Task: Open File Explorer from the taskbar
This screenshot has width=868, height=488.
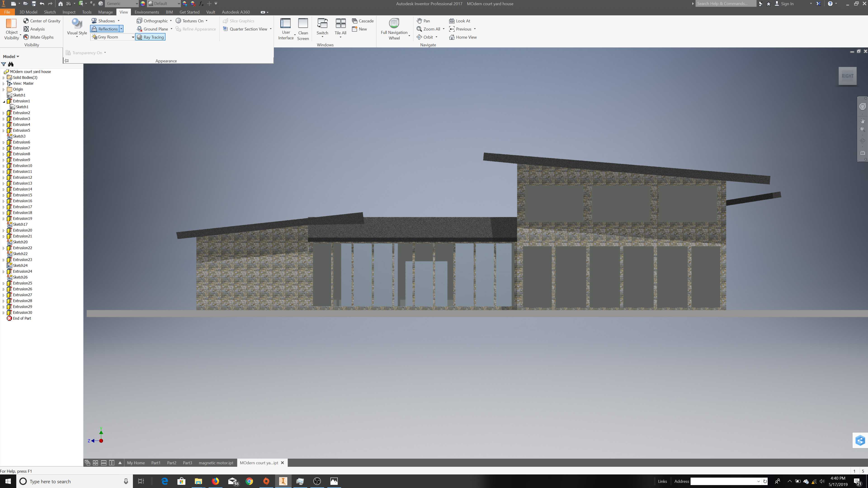Action: point(198,481)
